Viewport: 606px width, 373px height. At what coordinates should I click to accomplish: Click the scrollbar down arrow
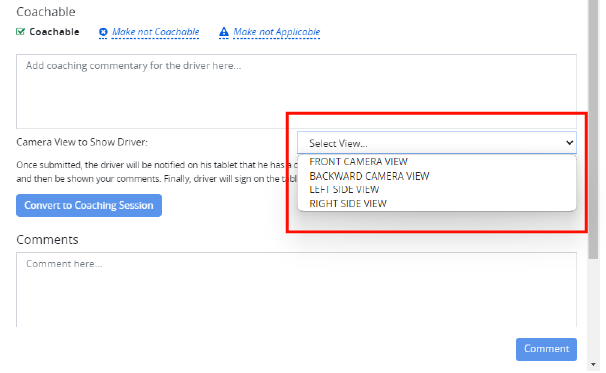[593, 364]
